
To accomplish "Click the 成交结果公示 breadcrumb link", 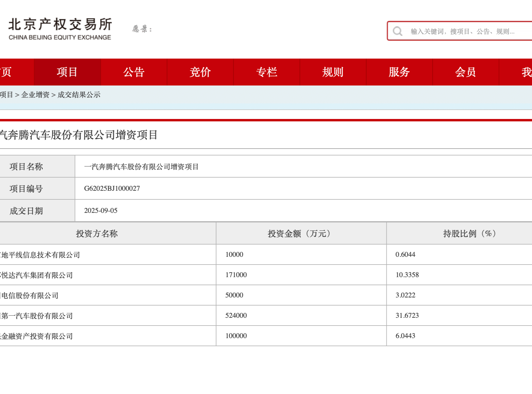I will coord(79,95).
